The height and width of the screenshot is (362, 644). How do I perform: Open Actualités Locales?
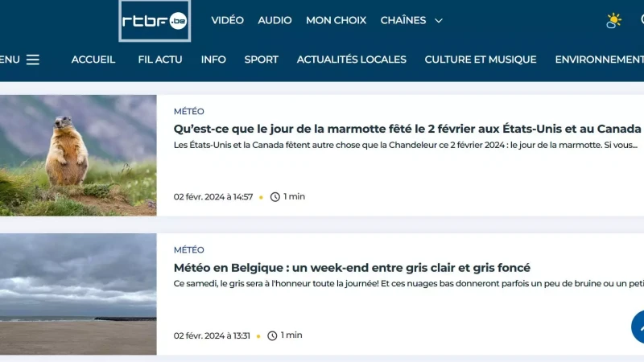pos(352,60)
